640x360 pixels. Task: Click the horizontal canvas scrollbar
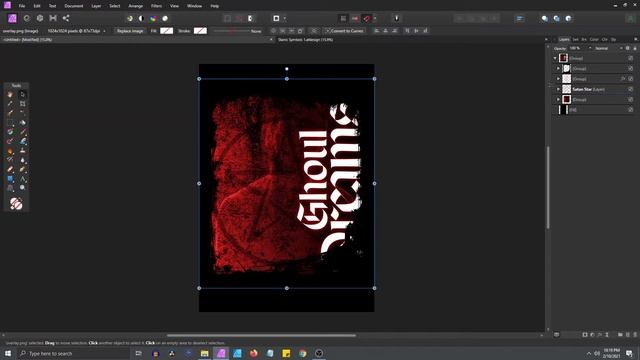(x=261, y=336)
